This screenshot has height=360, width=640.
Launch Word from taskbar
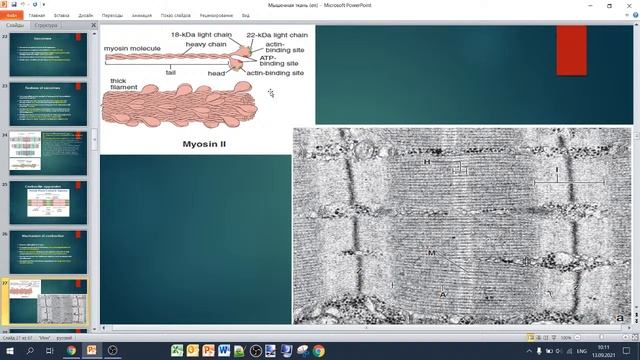[x=224, y=351]
